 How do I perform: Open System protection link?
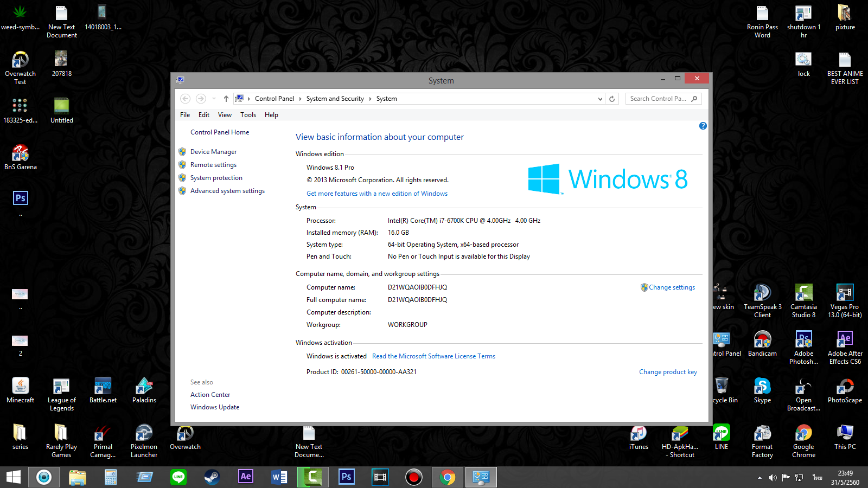216,178
